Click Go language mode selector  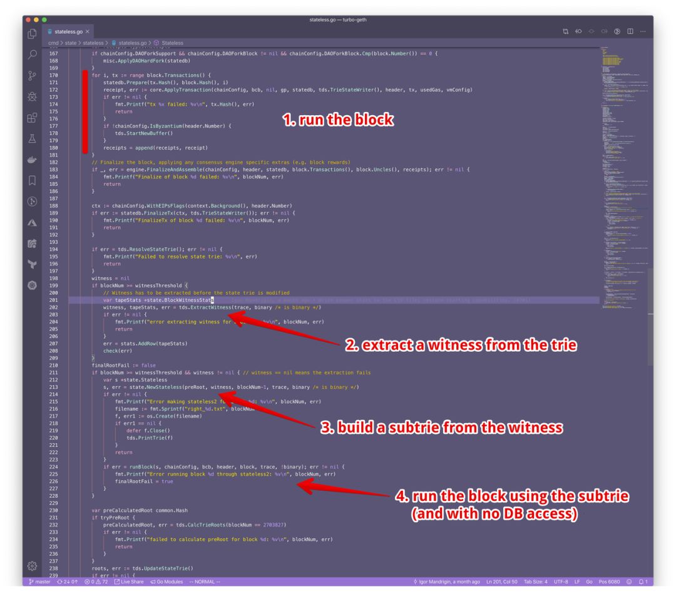click(x=589, y=582)
